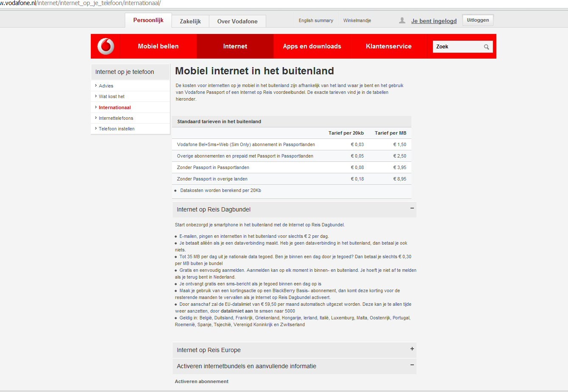Click the English summary link
The width and height of the screenshot is (568, 392).
[x=316, y=20]
